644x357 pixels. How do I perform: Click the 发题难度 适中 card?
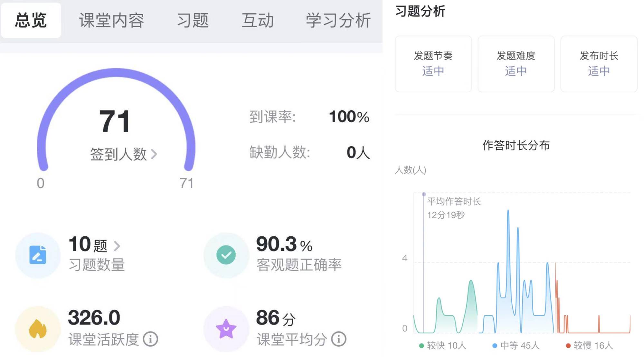click(x=516, y=64)
